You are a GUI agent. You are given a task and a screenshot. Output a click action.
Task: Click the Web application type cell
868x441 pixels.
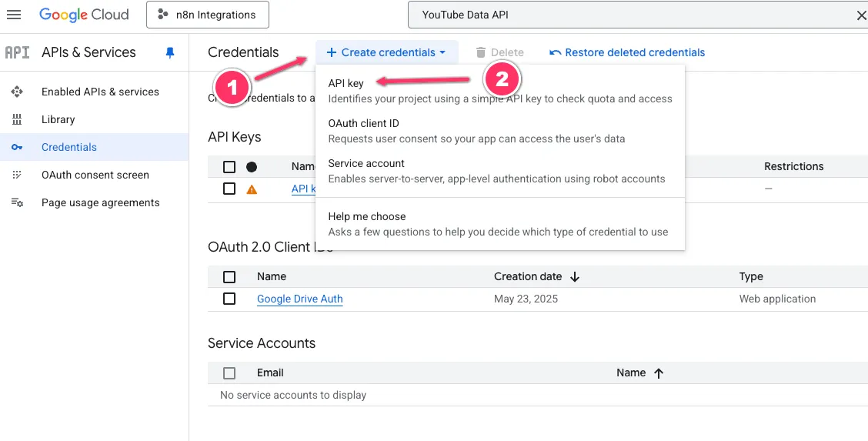(x=777, y=299)
